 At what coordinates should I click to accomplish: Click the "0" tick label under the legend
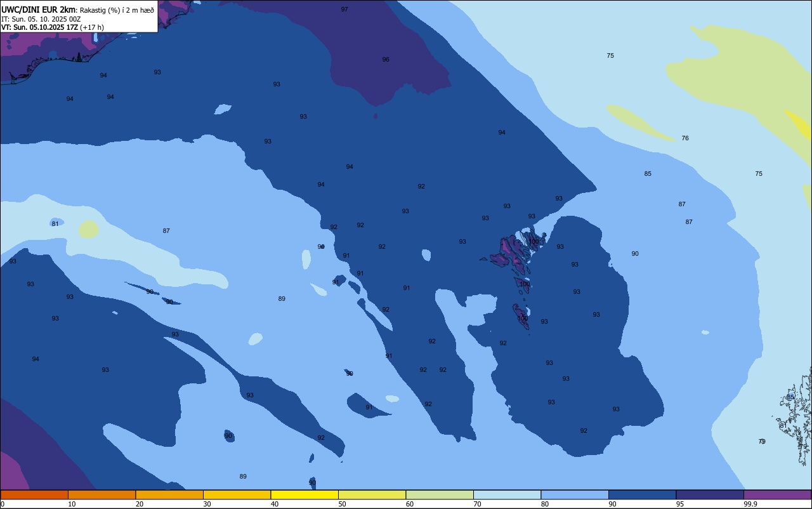pos(3,504)
